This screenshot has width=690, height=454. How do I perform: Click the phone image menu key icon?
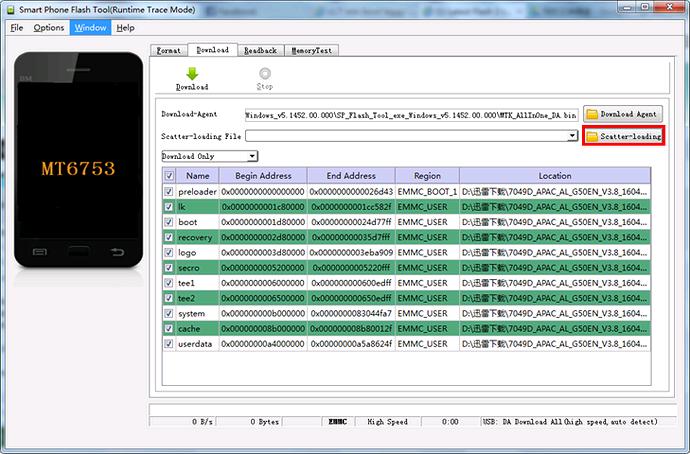[x=40, y=252]
